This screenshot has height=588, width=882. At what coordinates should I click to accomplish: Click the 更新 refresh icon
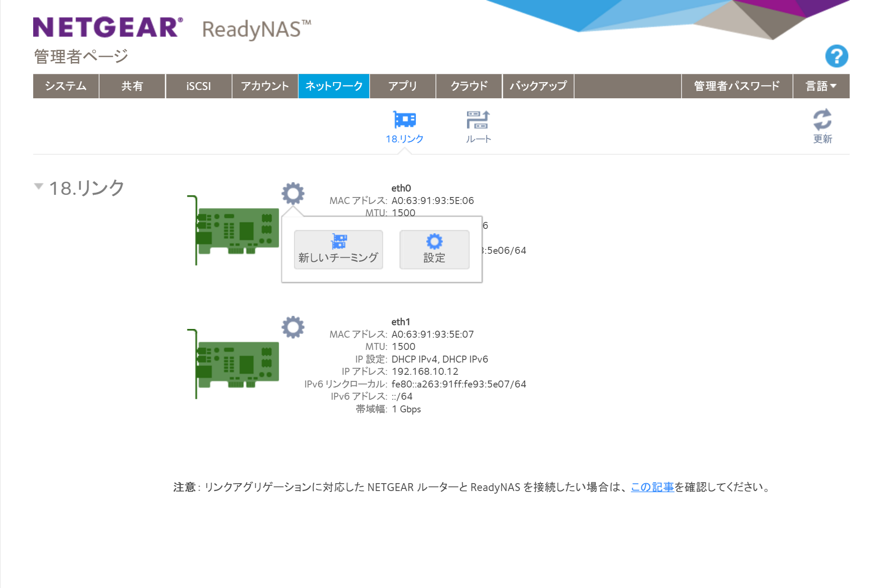click(822, 127)
